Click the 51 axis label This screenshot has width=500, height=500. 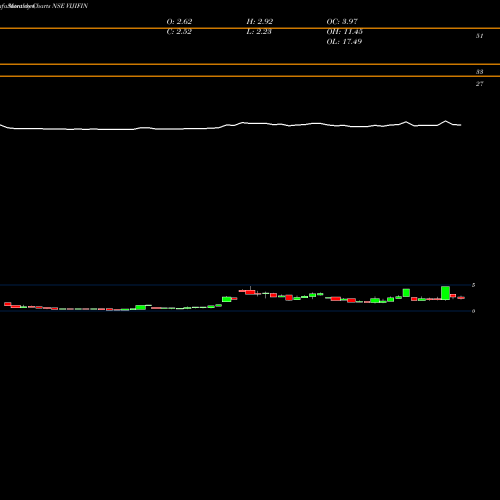point(479,36)
